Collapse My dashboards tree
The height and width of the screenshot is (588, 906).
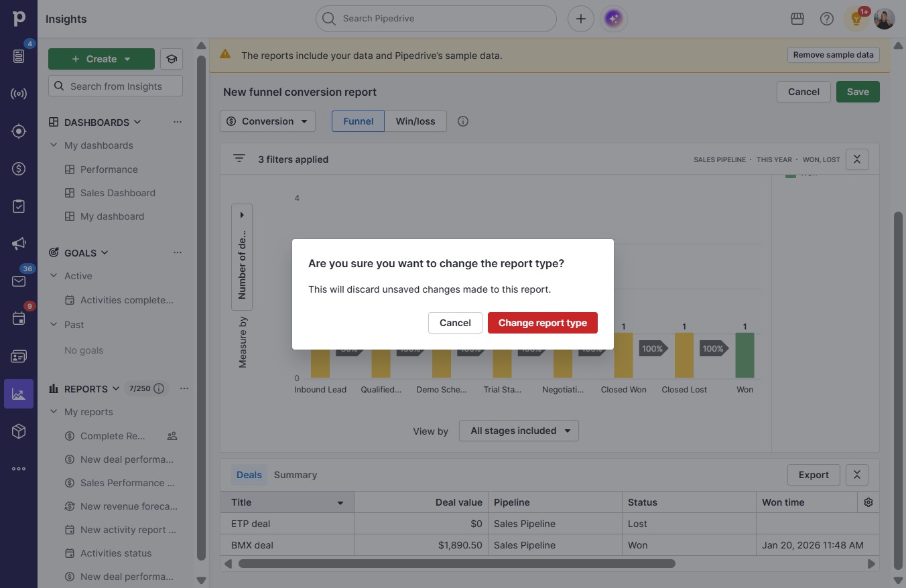[x=54, y=145]
